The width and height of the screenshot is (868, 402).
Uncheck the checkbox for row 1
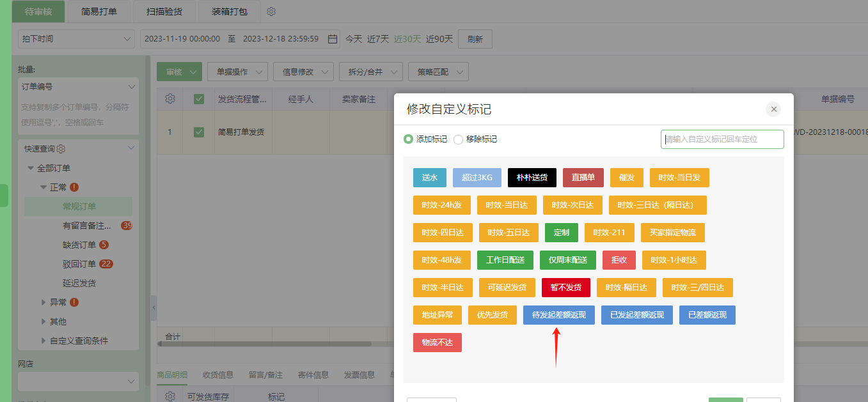click(x=199, y=132)
